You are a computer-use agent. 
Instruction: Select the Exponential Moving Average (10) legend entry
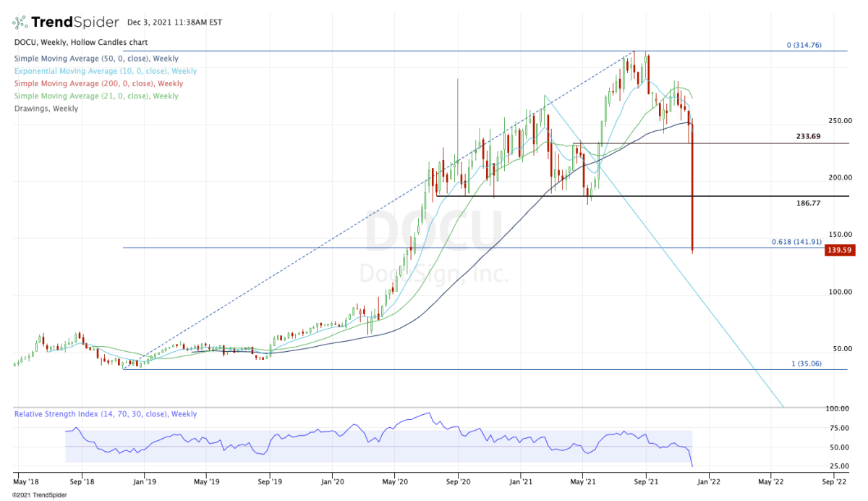pos(104,71)
